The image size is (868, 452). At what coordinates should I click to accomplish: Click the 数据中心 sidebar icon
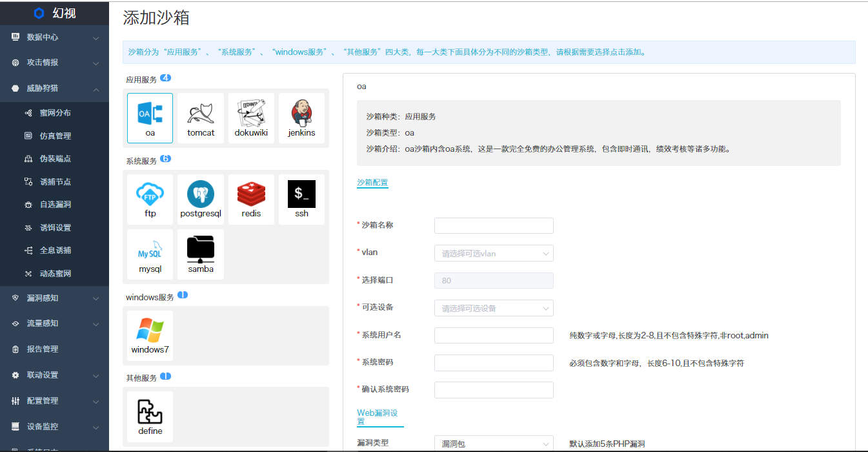coord(15,37)
